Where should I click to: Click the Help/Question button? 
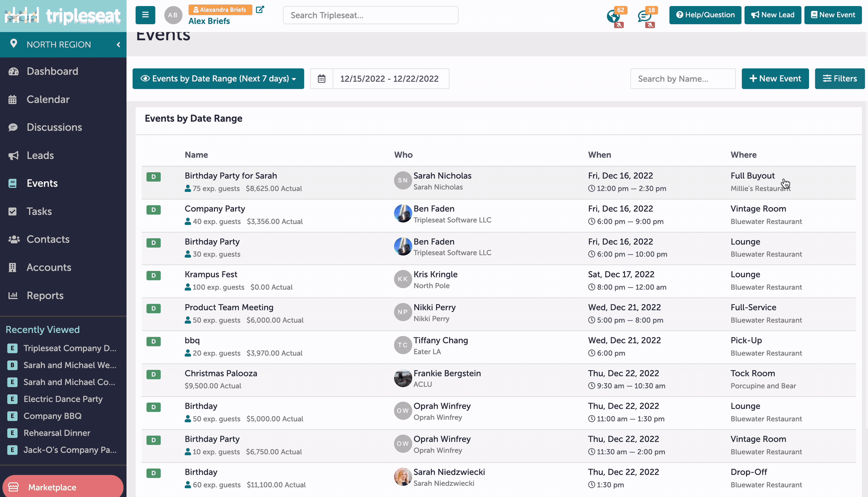click(x=705, y=15)
